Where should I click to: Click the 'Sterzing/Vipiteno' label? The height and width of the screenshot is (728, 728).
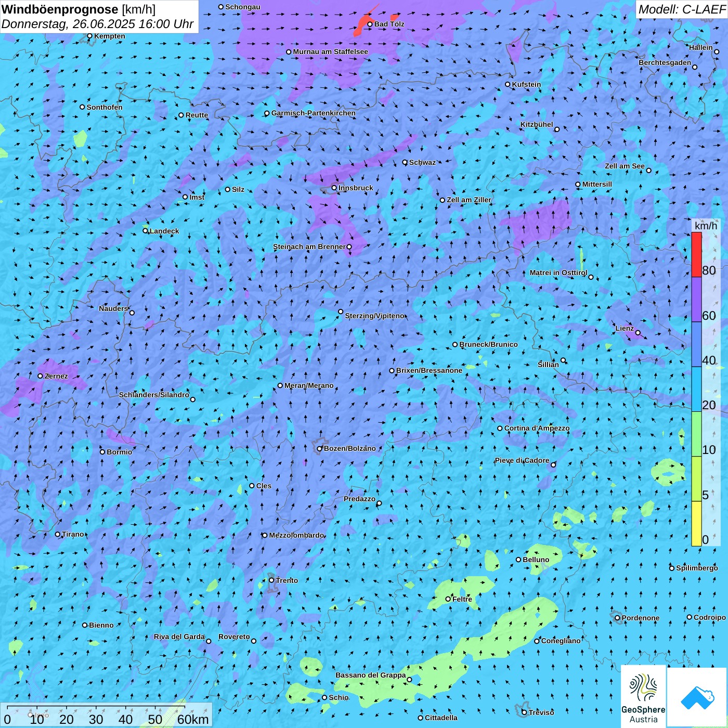point(375,316)
